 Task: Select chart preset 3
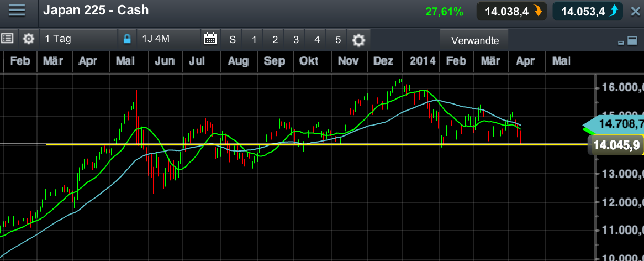[x=295, y=40]
